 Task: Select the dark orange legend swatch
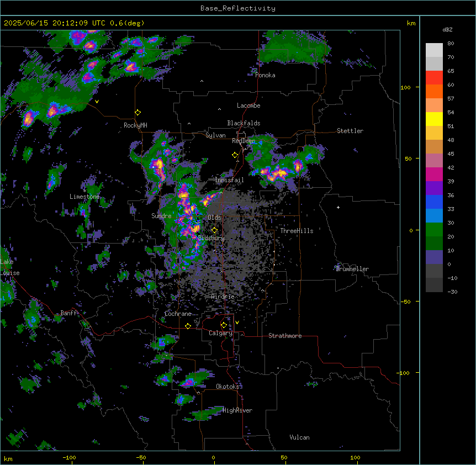434,91
